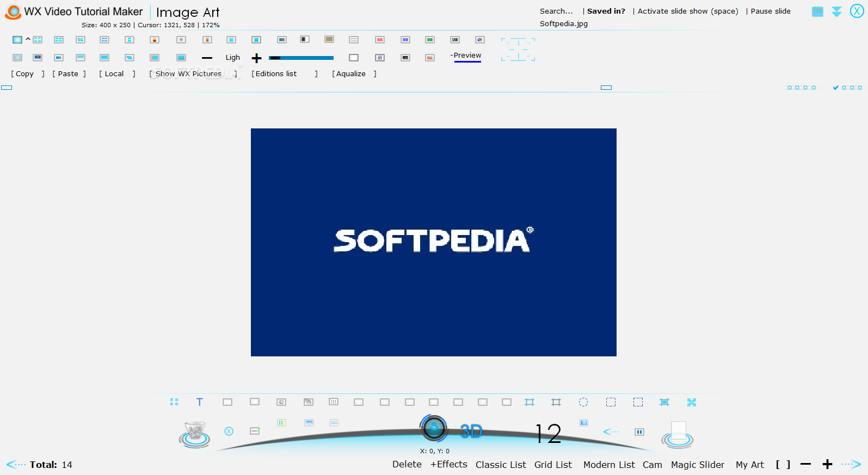Switch to Grid List view
868x475 pixels.
click(553, 465)
